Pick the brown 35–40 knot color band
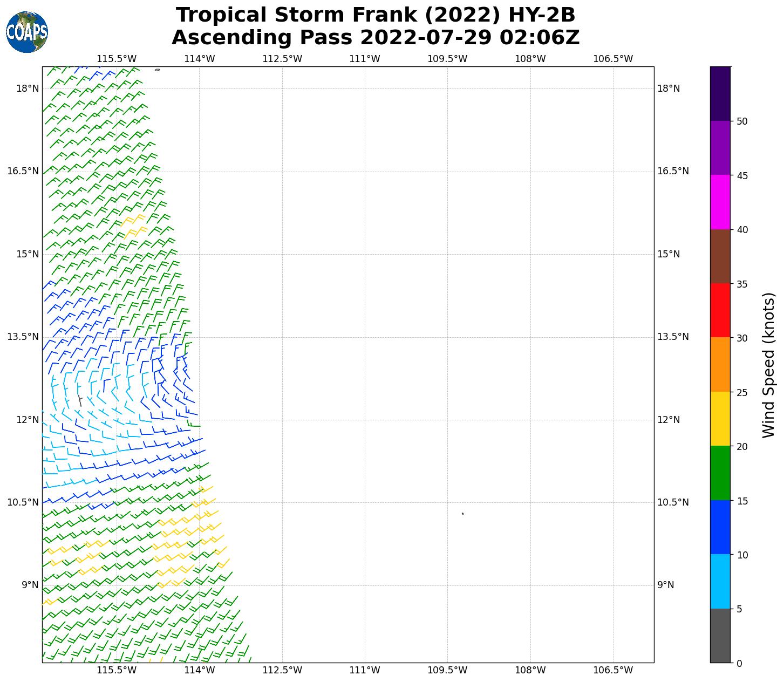 coord(720,256)
